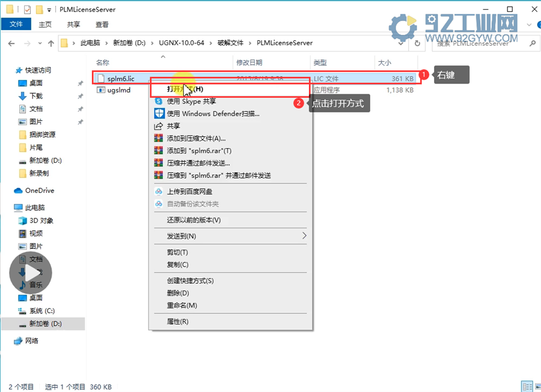Viewport: 541px width, 392px height.
Task: Click the New folder icon in the title bar
Action: (x=39, y=10)
